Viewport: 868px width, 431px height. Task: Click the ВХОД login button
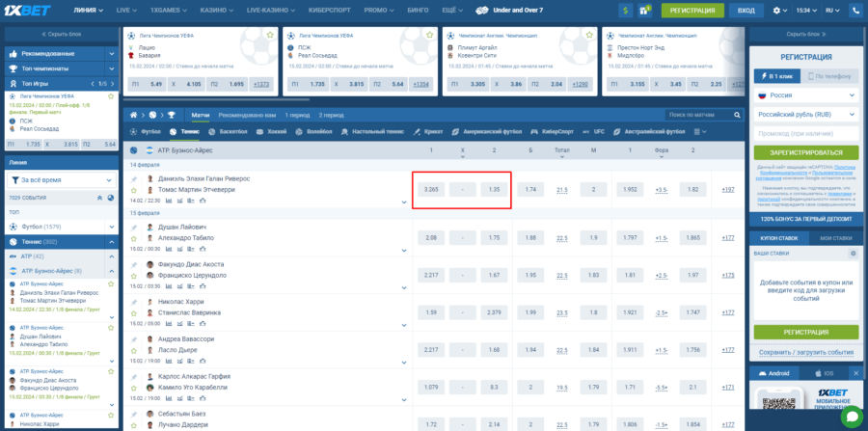click(x=746, y=11)
